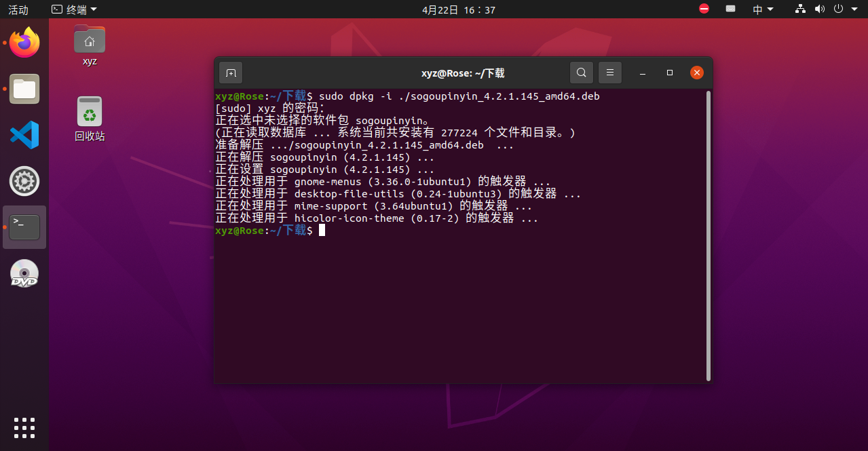Click the terminal title xyz@Rose: ~/下载
The image size is (868, 451).
pos(463,73)
